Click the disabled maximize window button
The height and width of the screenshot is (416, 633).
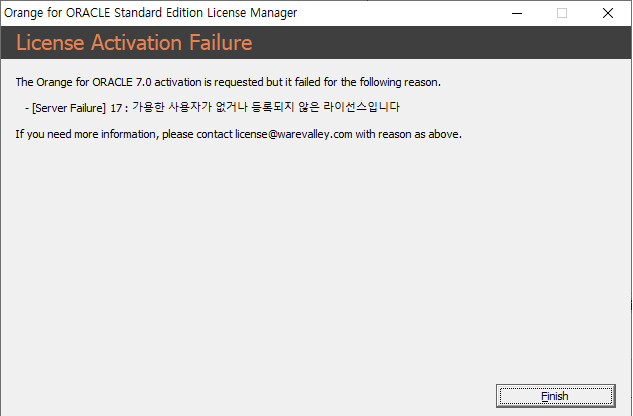[x=562, y=13]
